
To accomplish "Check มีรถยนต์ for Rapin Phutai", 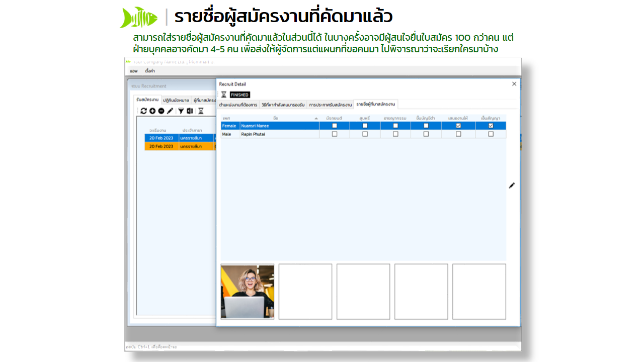I will click(335, 134).
